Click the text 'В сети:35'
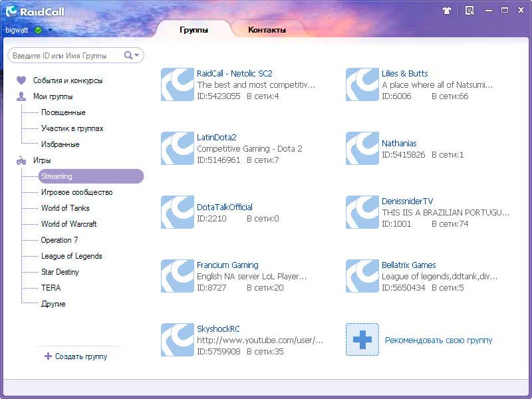The width and height of the screenshot is (532, 399). pos(265,351)
